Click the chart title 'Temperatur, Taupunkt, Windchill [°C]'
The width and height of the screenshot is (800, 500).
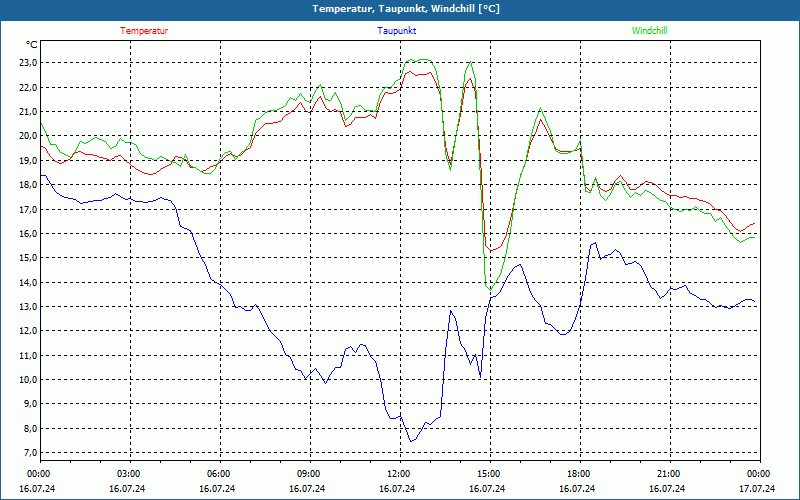(406, 9)
